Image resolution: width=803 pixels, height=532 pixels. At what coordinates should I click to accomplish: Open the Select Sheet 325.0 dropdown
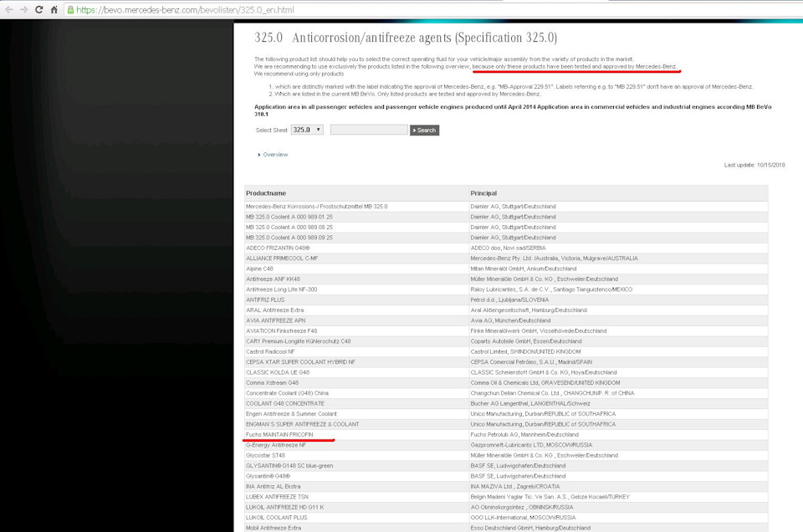307,130
